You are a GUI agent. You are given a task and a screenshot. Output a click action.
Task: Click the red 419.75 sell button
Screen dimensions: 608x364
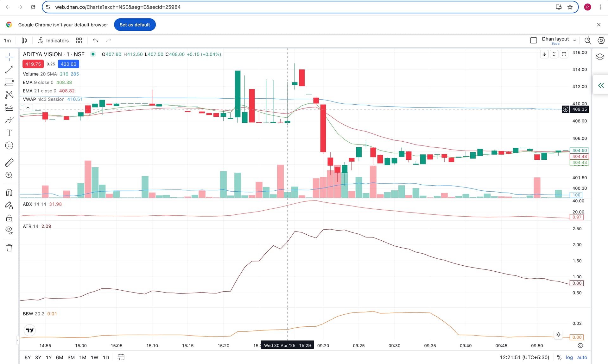[x=33, y=64]
